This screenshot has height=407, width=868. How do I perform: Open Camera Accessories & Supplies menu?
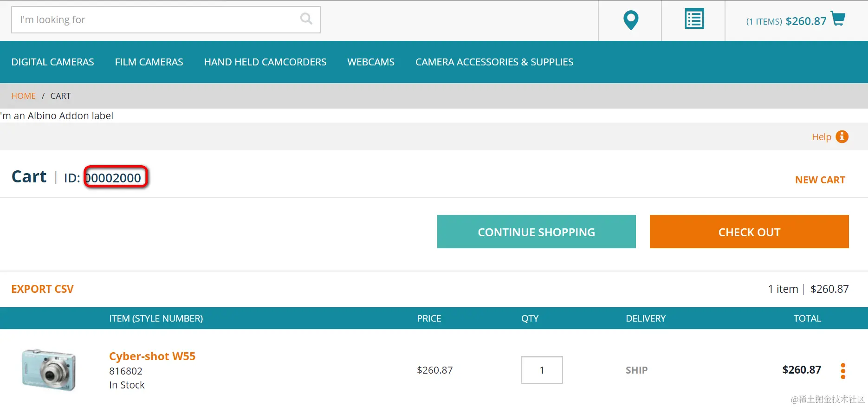(x=494, y=62)
